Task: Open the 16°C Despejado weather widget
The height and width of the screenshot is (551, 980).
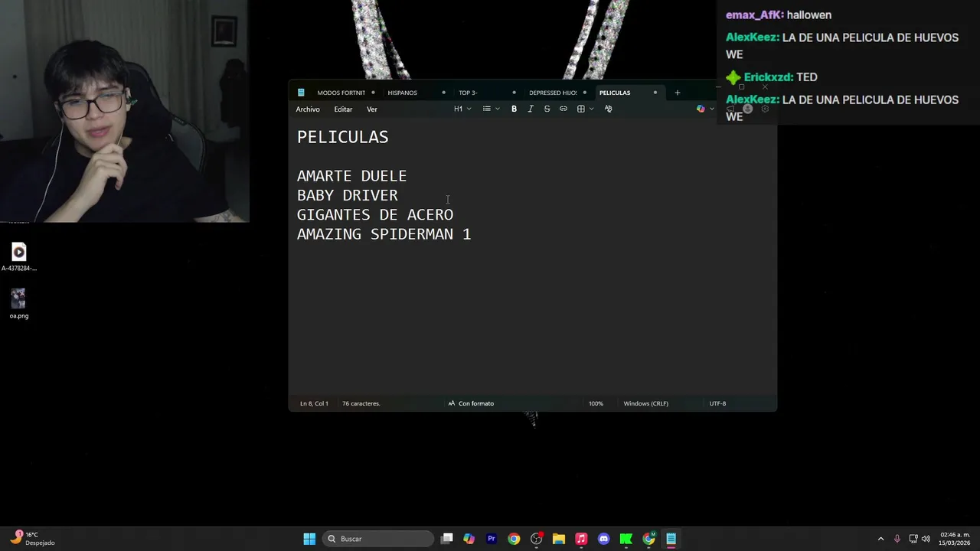Action: [33, 539]
